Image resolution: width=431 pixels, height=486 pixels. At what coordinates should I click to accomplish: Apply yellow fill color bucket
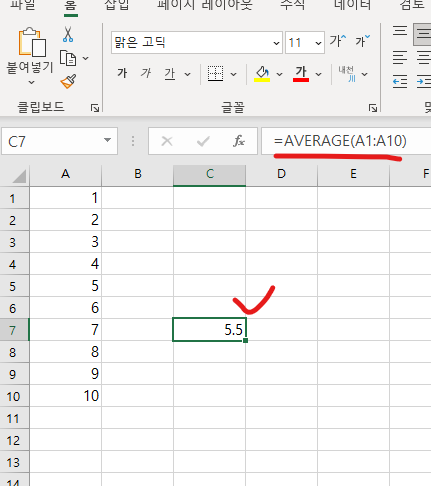pyautogui.click(x=262, y=73)
